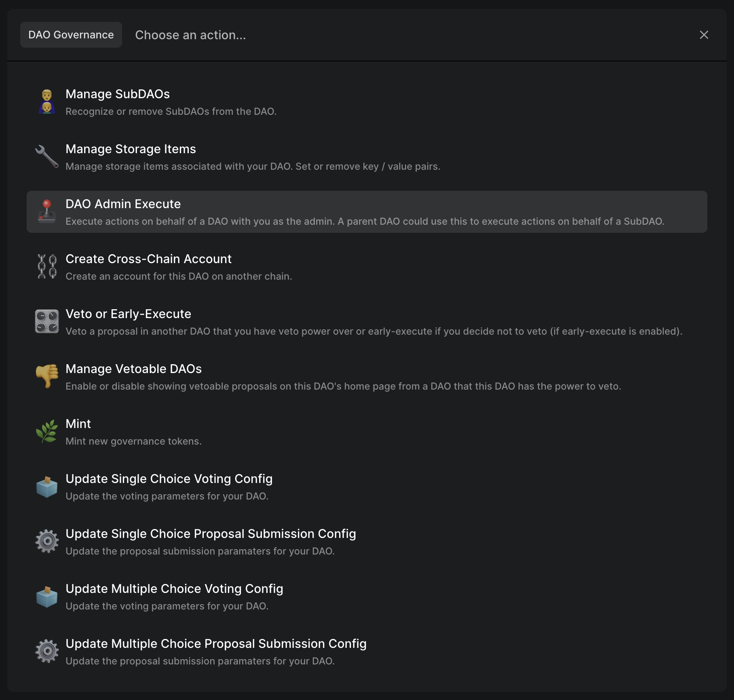
Task: Select the Manage Storage Items action title
Action: (x=131, y=149)
